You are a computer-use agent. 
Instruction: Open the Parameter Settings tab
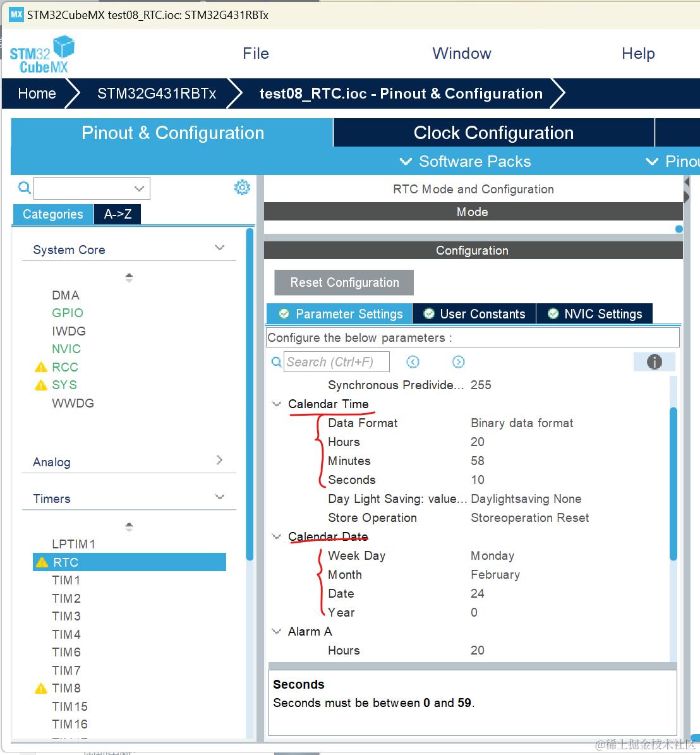click(339, 314)
